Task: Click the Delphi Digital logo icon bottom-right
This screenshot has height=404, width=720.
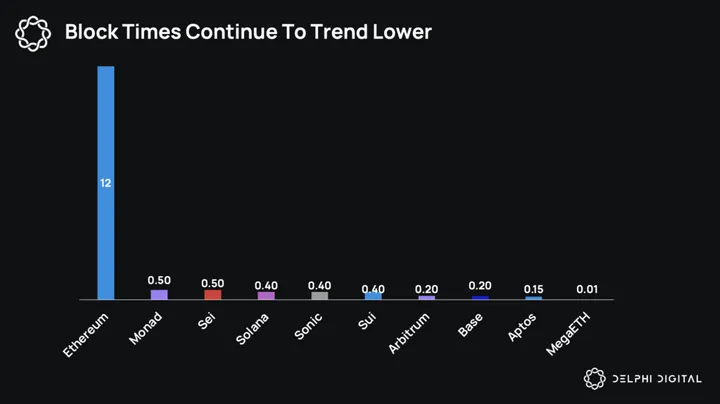Action: (x=595, y=379)
